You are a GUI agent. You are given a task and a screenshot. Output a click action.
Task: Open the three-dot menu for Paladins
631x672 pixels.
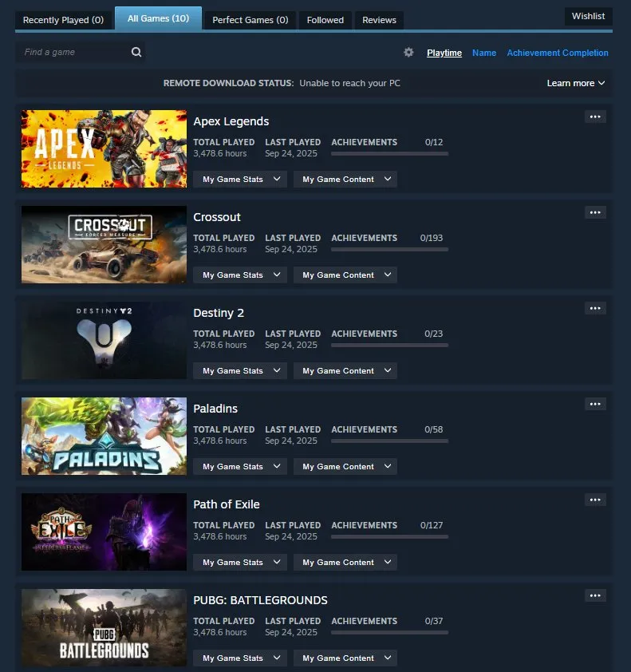(x=595, y=404)
